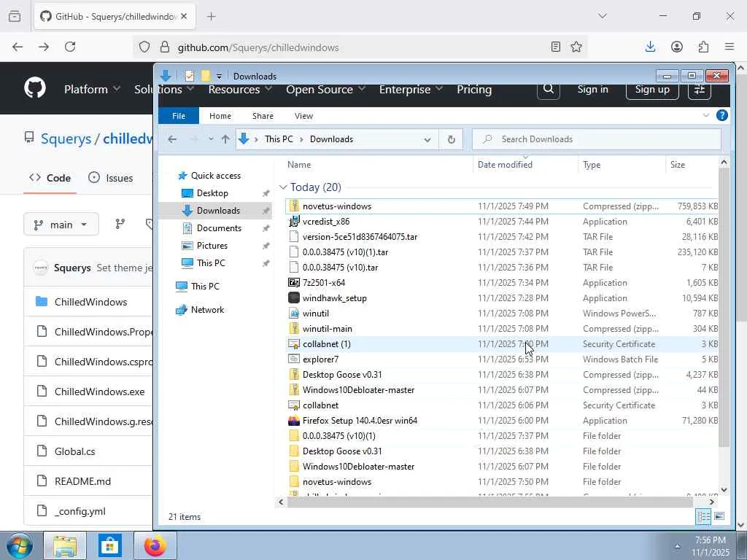The height and width of the screenshot is (560, 747).
Task: Click the list all tabs chevron in Firefox
Action: click(603, 16)
